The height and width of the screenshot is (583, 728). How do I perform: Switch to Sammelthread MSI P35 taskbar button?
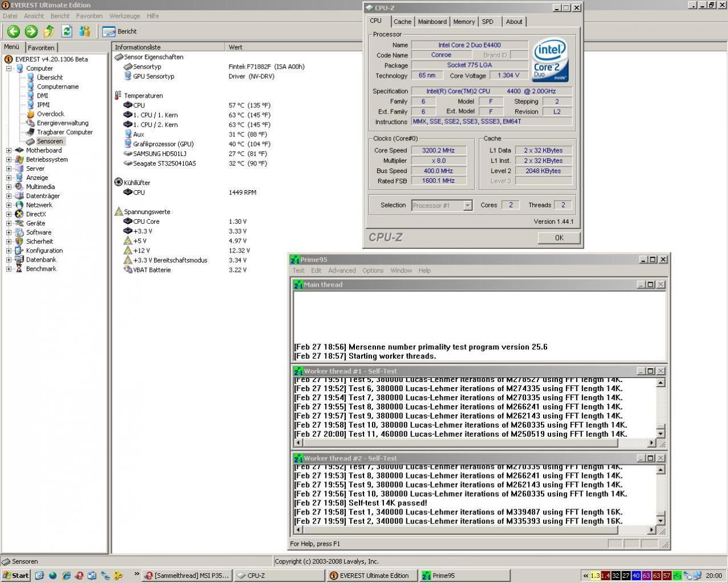187,576
